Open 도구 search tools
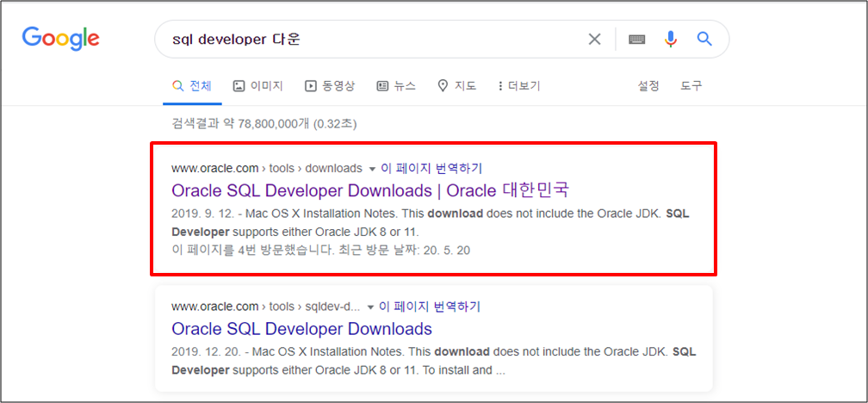Image resolution: width=868 pixels, height=403 pixels. point(691,86)
